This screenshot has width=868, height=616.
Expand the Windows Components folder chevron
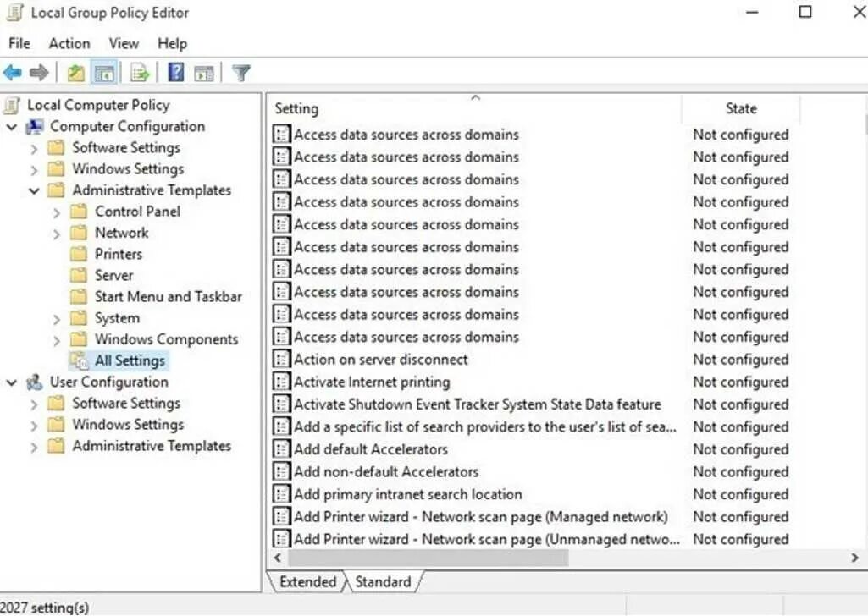pyautogui.click(x=56, y=341)
